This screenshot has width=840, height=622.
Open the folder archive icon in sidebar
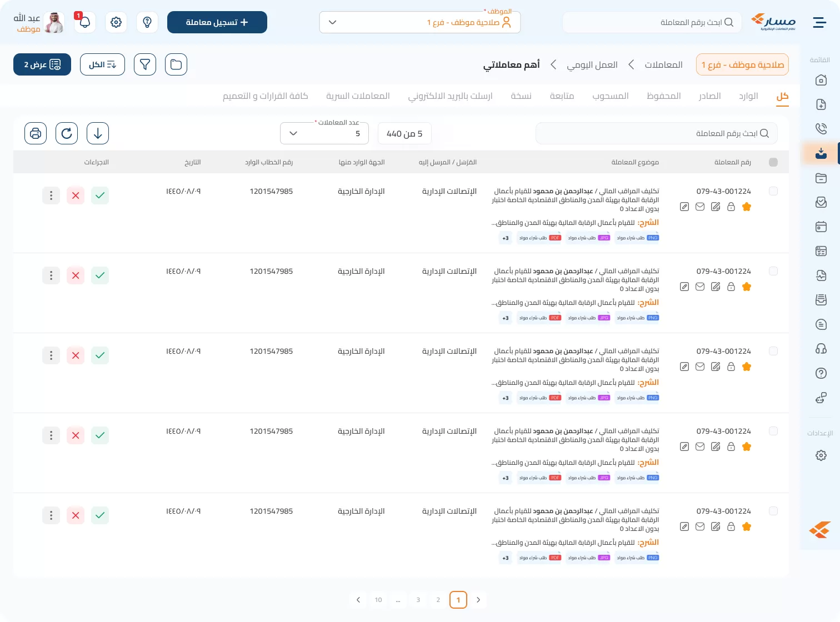821,178
